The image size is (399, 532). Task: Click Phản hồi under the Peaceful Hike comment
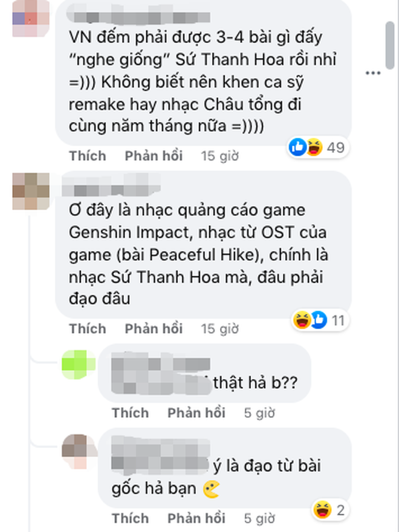(x=154, y=328)
